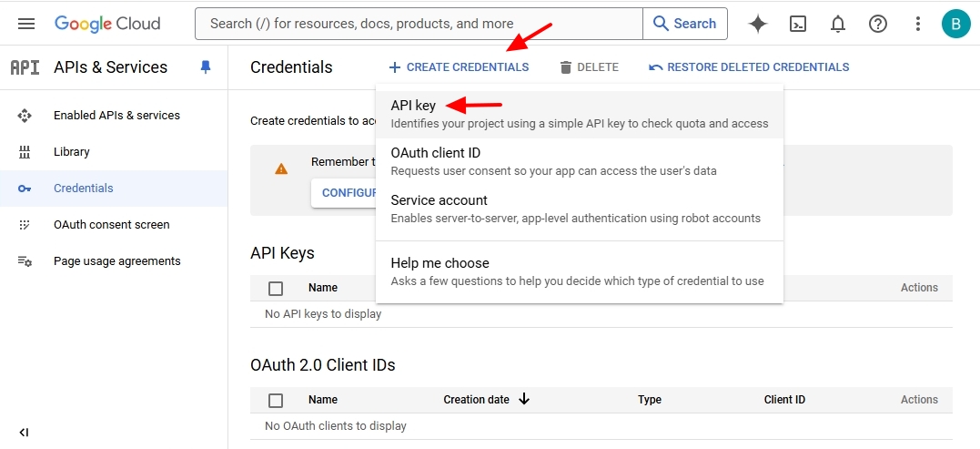Click the OAuth consent screen icon
Image resolution: width=980 pixels, height=449 pixels.
coord(25,224)
